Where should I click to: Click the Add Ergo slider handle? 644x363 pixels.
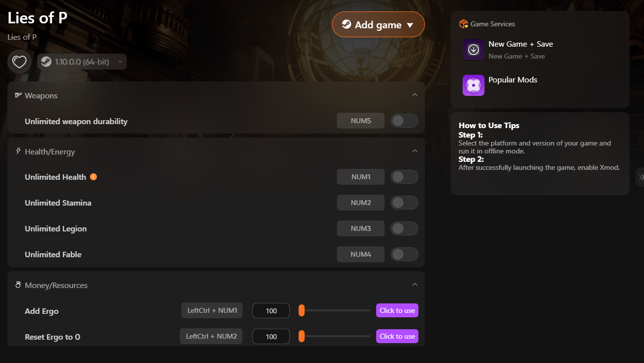pos(302,310)
